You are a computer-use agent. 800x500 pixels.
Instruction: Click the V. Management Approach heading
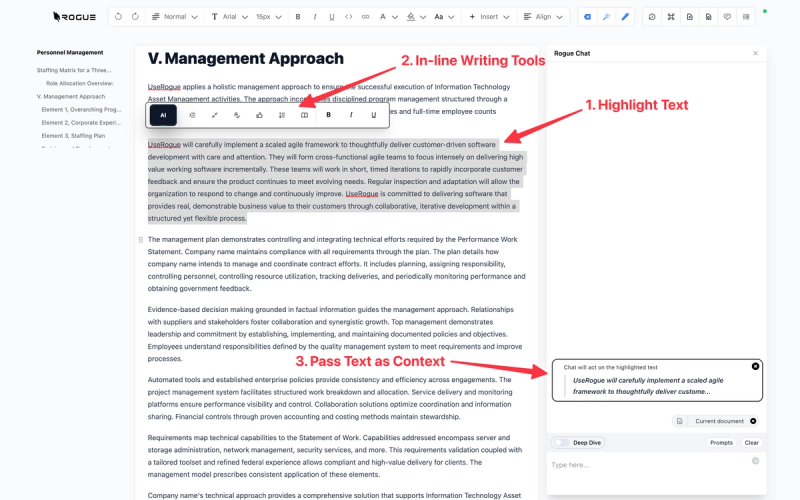246,59
